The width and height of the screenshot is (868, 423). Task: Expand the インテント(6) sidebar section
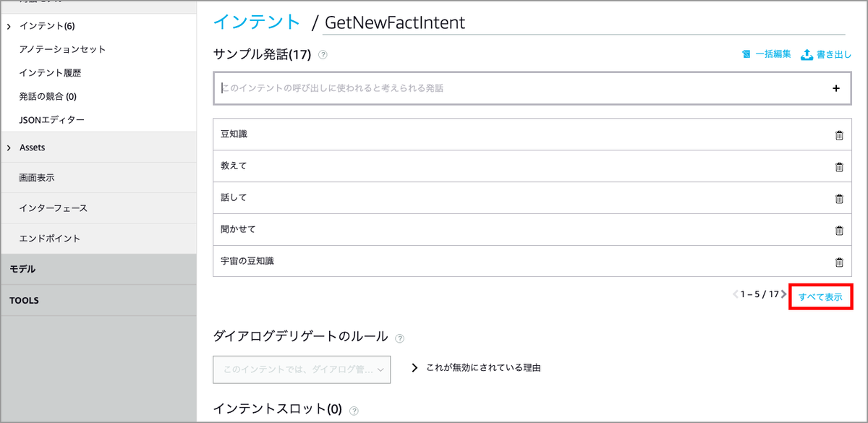[8, 26]
